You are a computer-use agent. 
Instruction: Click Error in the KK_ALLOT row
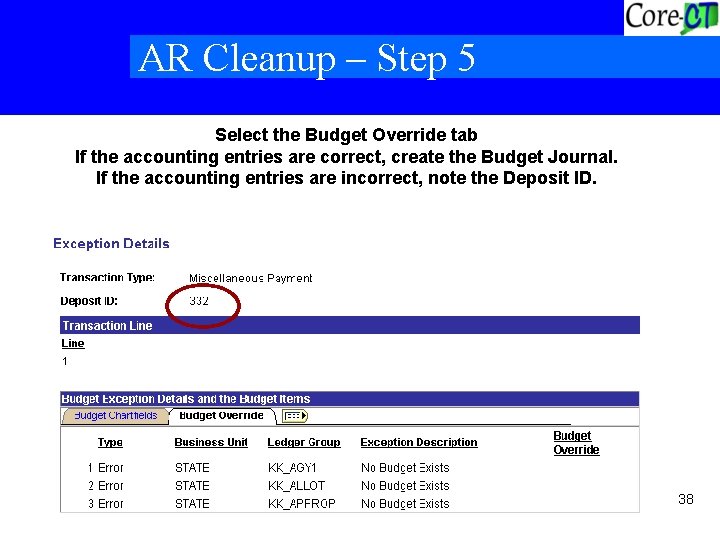(x=111, y=486)
